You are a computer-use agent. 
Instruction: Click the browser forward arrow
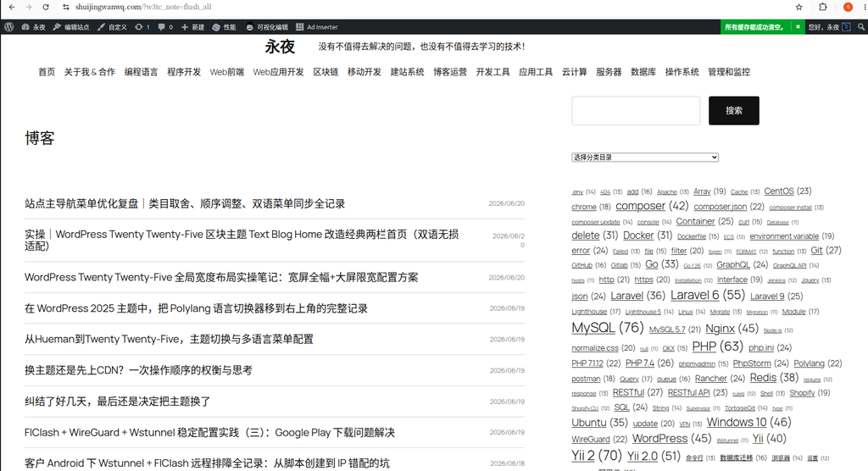[x=29, y=7]
